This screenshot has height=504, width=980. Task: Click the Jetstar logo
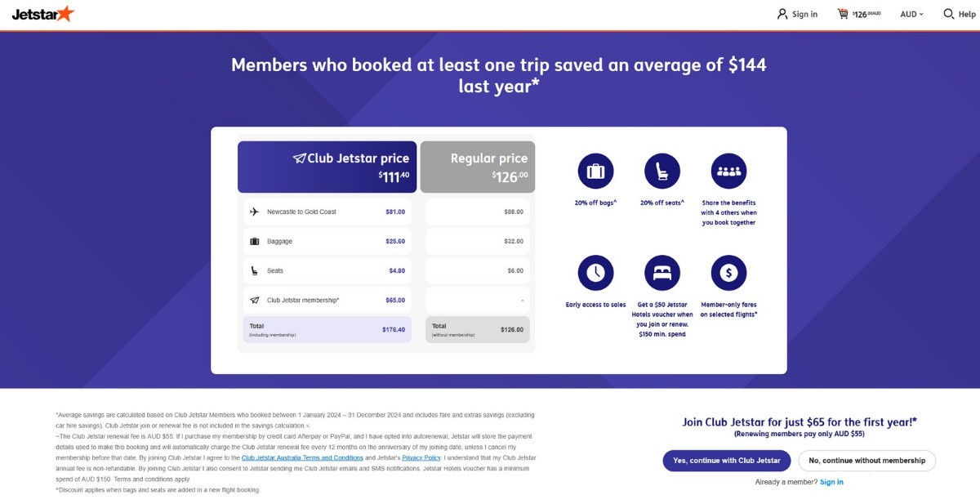click(x=42, y=14)
